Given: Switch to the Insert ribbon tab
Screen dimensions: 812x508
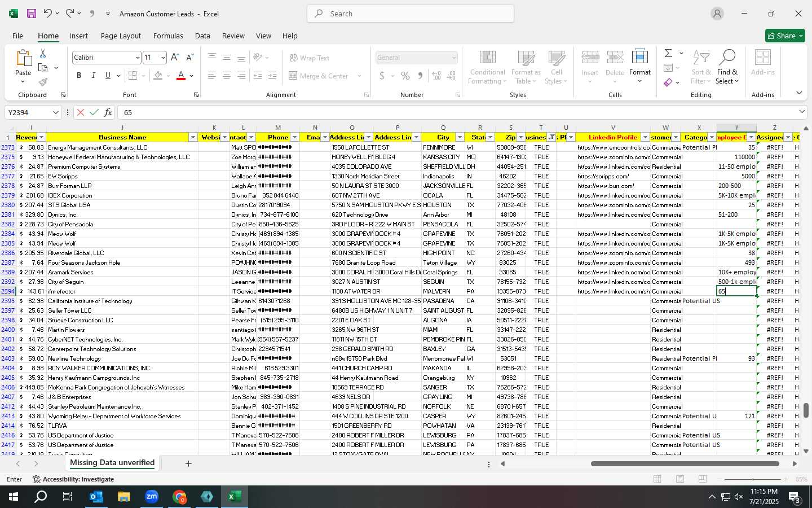Looking at the screenshot, I should pos(79,36).
